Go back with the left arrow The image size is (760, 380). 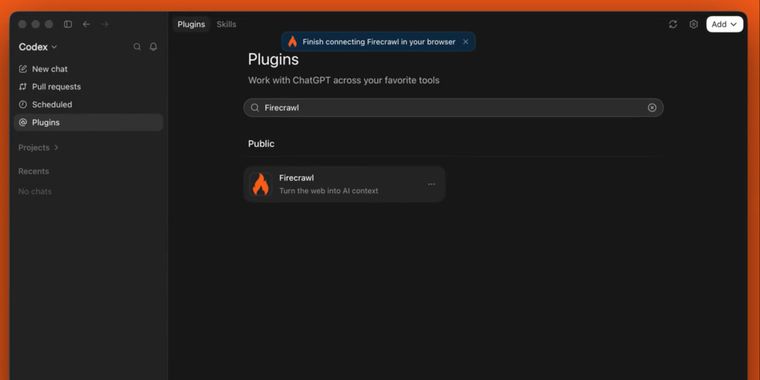pos(86,24)
